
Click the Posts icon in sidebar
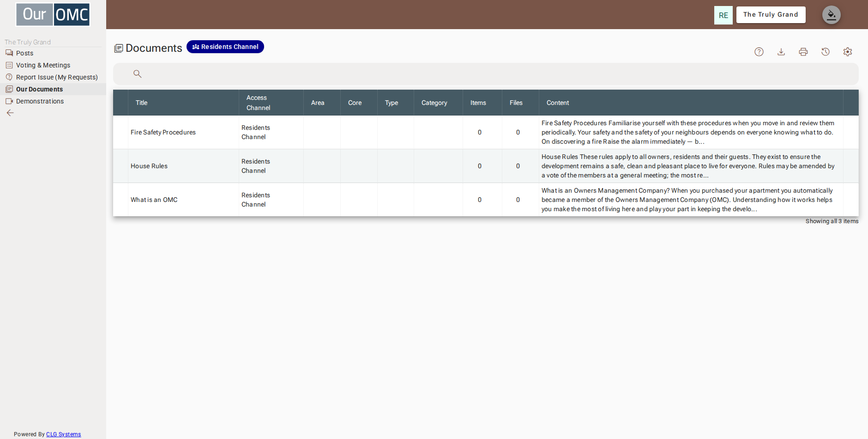coord(9,53)
